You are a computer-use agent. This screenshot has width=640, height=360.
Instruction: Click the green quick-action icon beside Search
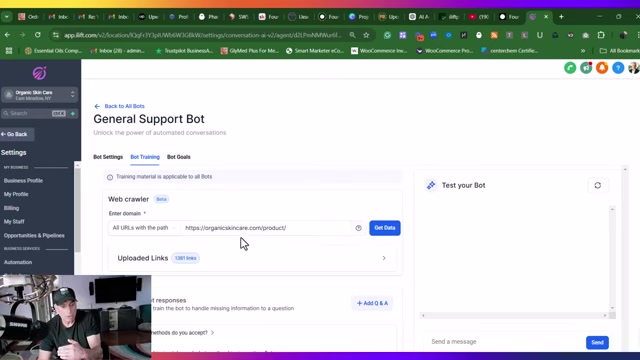(x=73, y=113)
